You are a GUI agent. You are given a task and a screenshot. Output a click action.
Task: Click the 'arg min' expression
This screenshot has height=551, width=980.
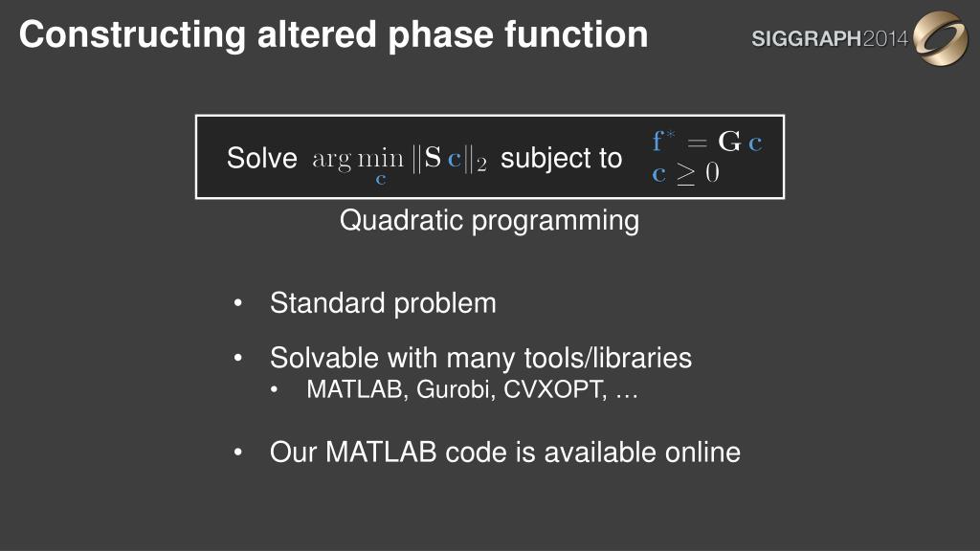click(x=358, y=159)
